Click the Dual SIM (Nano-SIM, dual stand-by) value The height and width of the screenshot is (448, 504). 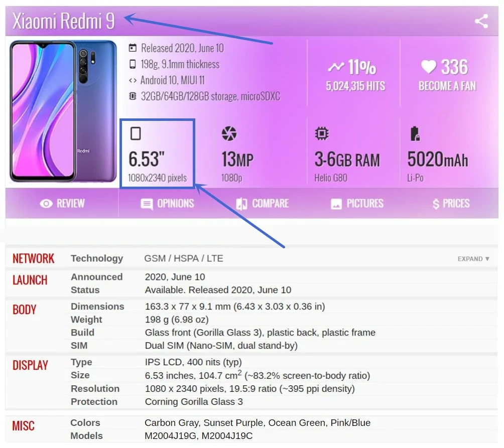click(x=221, y=346)
